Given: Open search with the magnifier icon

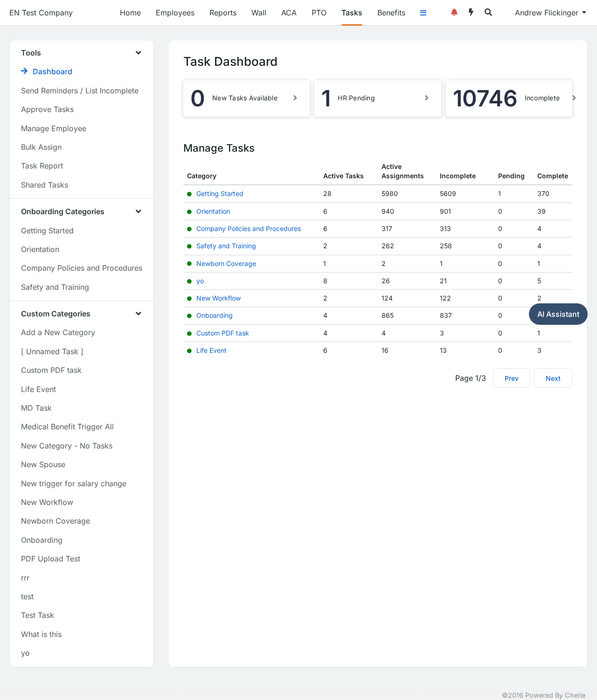Looking at the screenshot, I should tap(488, 13).
